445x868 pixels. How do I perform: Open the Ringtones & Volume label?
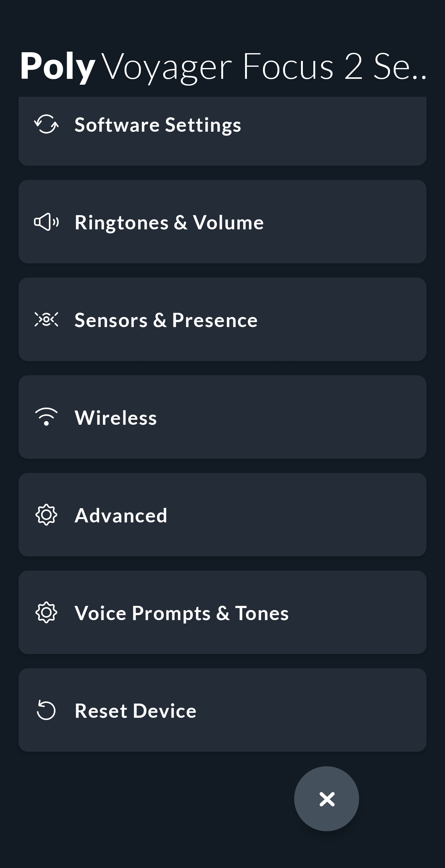click(x=169, y=222)
